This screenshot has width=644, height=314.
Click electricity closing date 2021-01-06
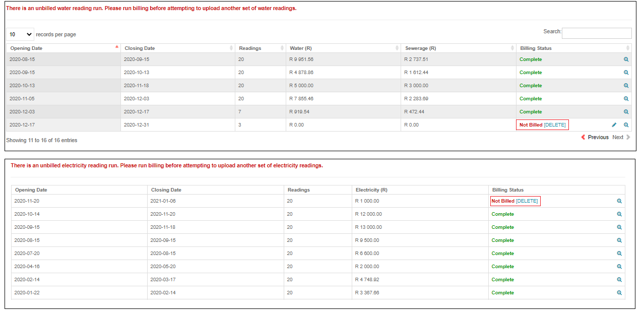(x=163, y=201)
